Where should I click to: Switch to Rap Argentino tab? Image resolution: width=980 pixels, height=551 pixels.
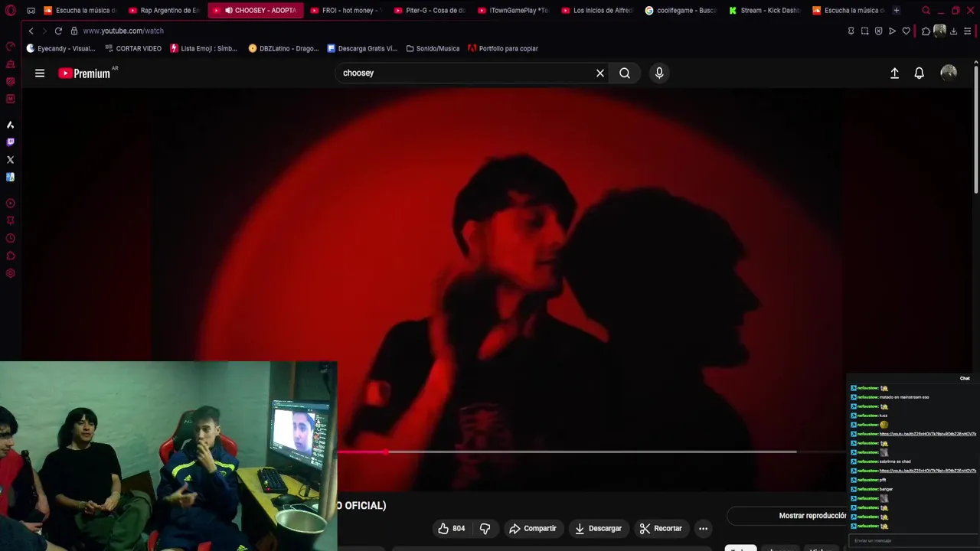click(x=164, y=11)
